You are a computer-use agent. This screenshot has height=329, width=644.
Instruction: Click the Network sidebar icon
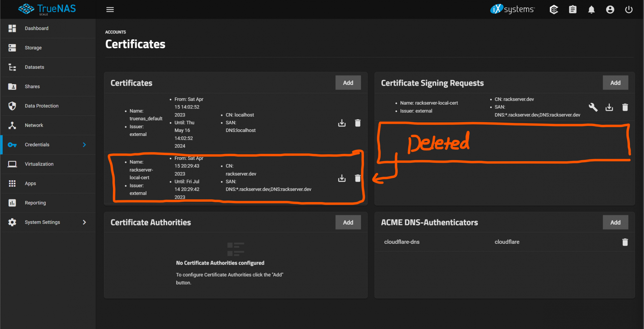pyautogui.click(x=12, y=125)
